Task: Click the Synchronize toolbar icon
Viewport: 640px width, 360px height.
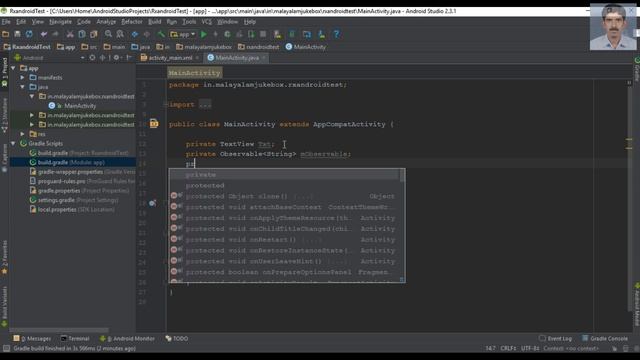Action: (29, 34)
